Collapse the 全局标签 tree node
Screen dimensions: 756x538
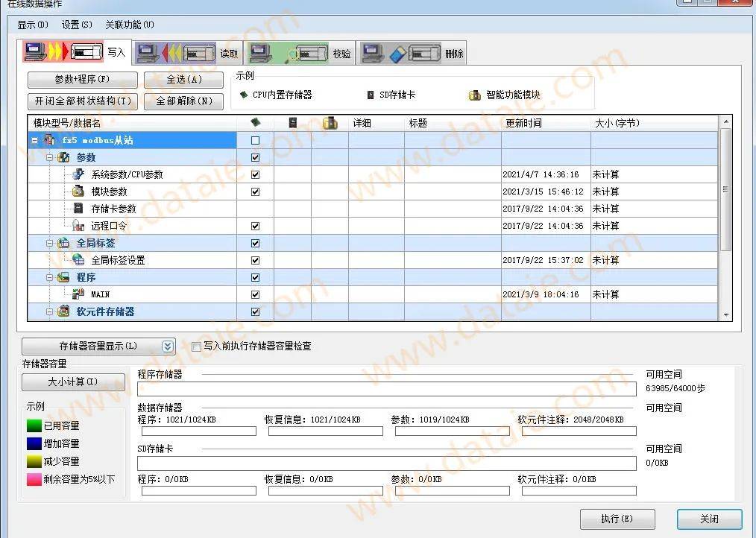click(x=49, y=244)
